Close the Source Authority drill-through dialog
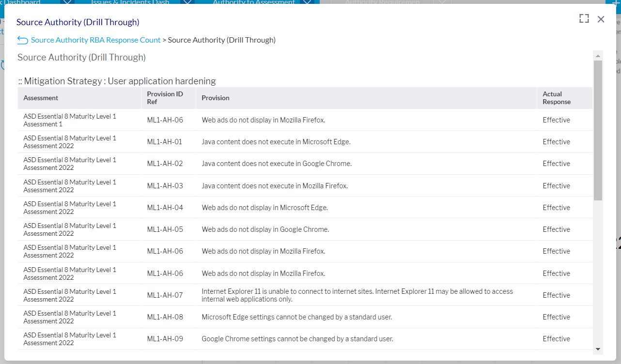 pos(601,19)
